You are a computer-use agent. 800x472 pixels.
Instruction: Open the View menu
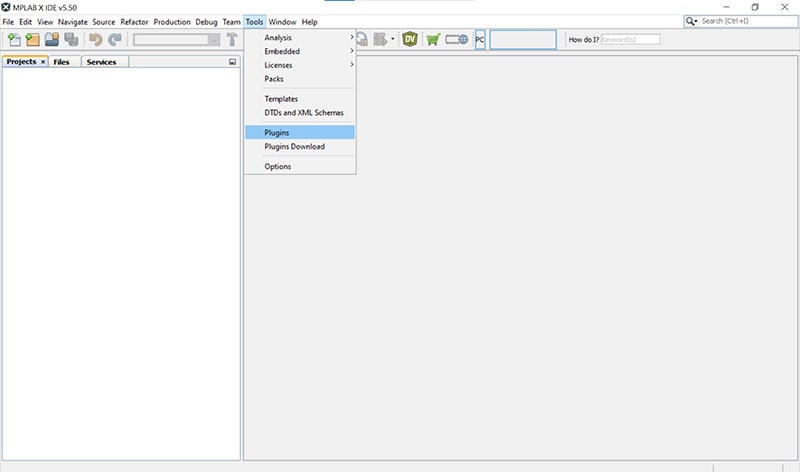coord(45,22)
